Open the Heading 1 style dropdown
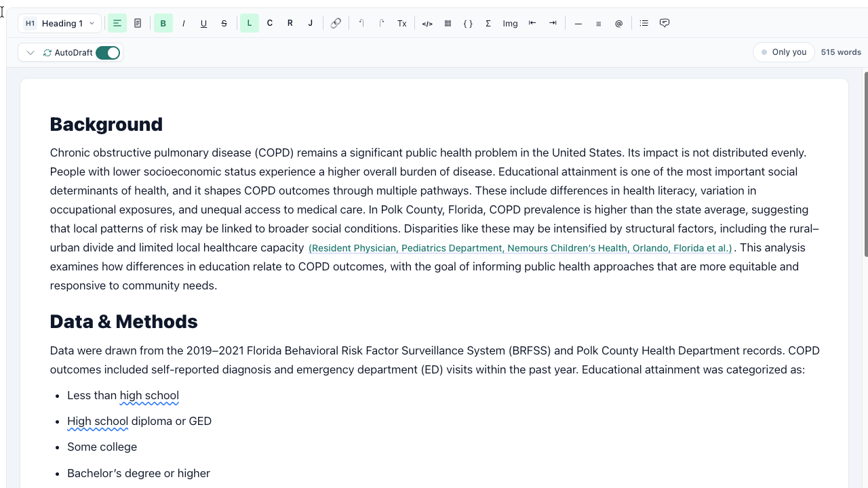 60,23
